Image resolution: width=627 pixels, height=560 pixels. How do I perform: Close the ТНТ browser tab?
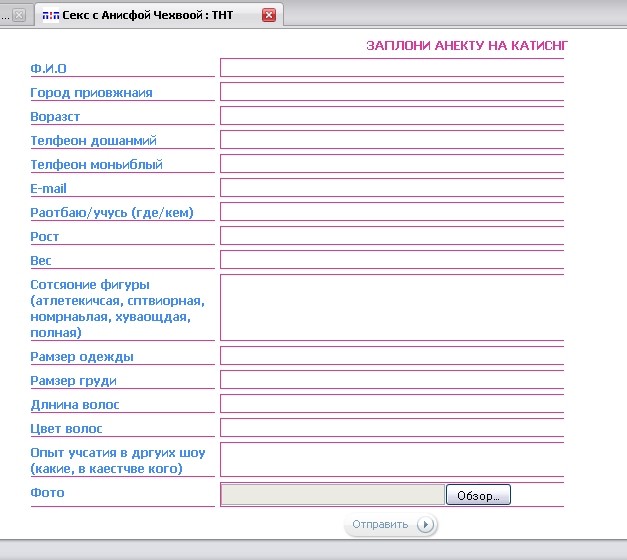pos(268,15)
